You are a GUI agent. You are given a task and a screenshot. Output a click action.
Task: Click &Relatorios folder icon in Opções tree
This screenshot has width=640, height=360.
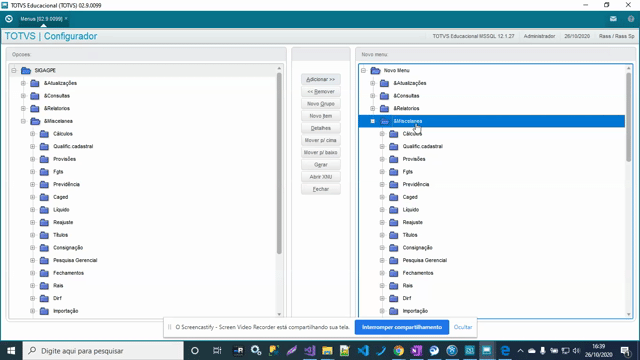[x=35, y=109]
